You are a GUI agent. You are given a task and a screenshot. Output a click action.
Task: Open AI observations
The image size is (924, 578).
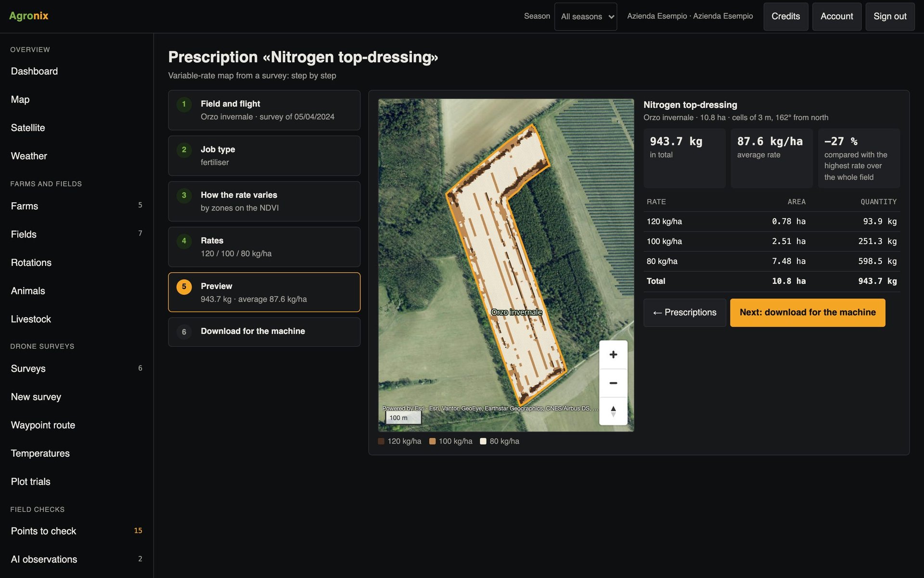[x=77, y=560]
